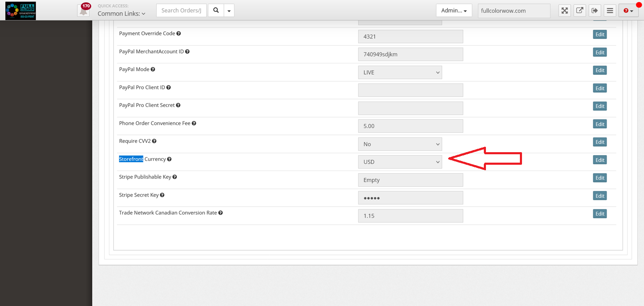Open the Admin dropdown menu
The image size is (644, 306).
coord(454,10)
